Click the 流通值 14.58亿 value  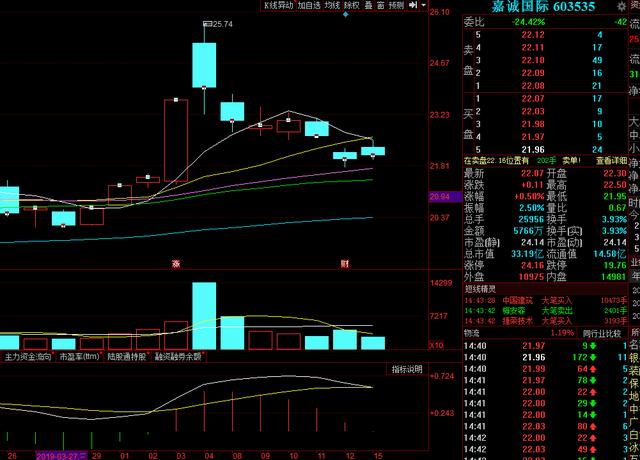(610, 254)
